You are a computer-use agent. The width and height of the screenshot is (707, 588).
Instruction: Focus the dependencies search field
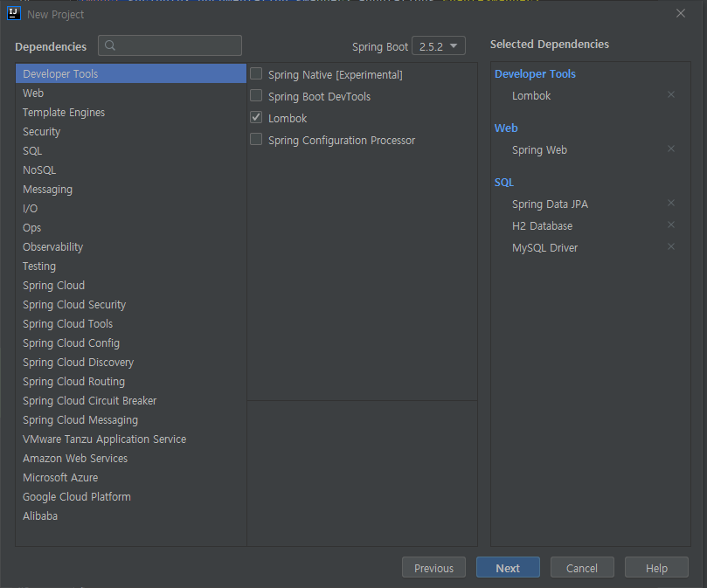pos(170,45)
